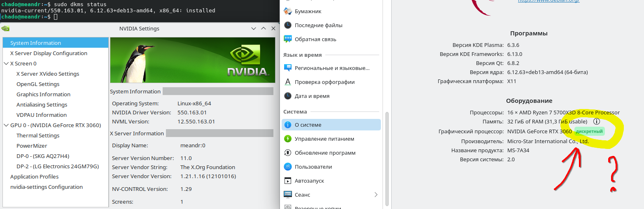Click the AMD Ryzen 7 5700X3D processor text
This screenshot has width=644, height=209.
[x=563, y=112]
